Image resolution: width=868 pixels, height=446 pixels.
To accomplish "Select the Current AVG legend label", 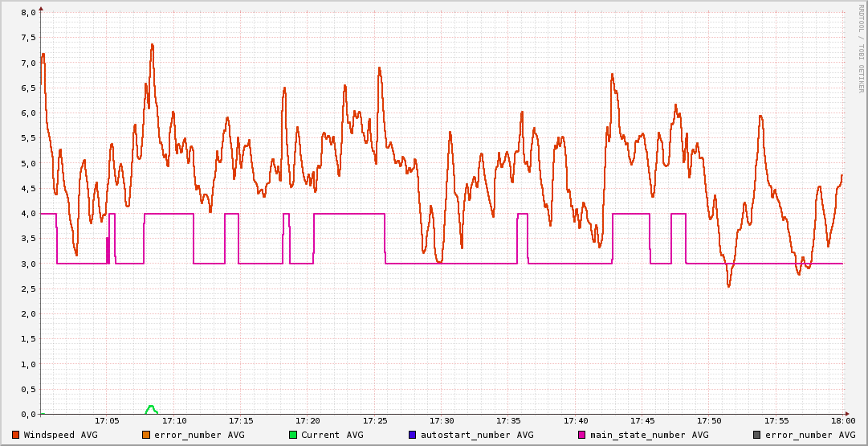I will 332,435.
